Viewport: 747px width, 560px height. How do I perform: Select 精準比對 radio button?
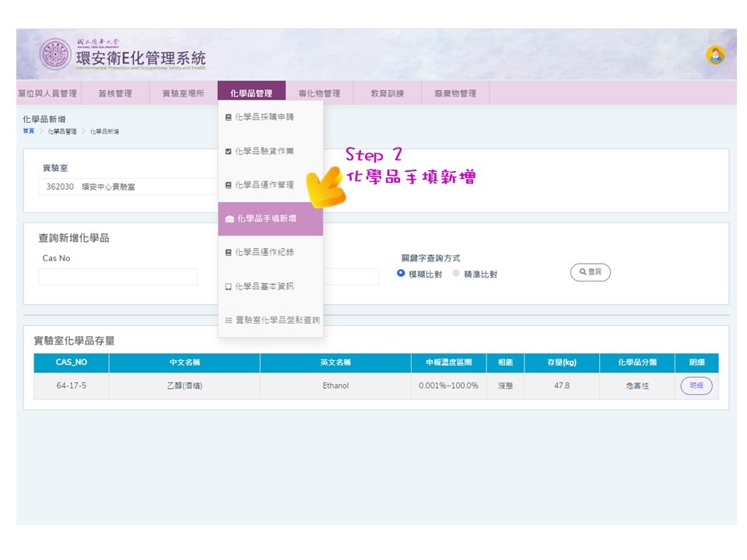point(456,274)
